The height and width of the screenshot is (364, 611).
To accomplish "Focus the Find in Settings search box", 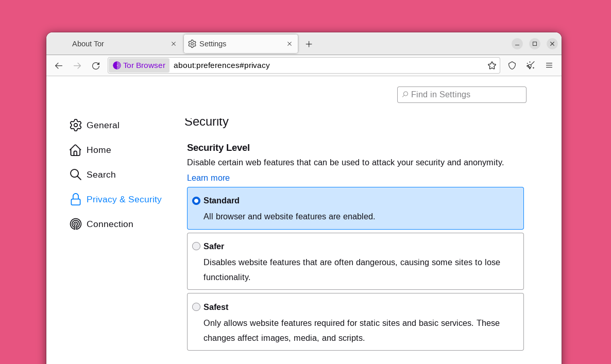I will (x=462, y=95).
